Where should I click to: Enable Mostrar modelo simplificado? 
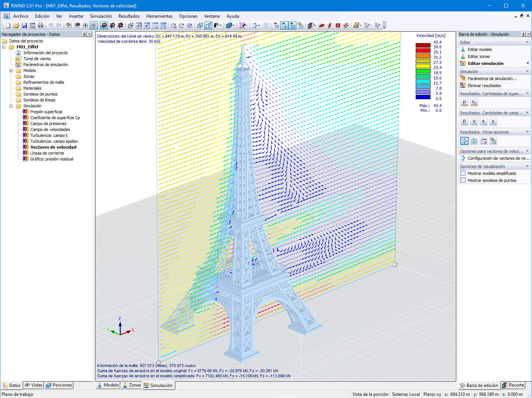tap(463, 173)
